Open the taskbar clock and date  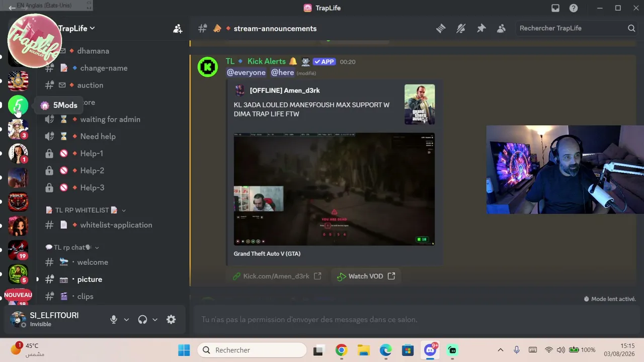620,350
